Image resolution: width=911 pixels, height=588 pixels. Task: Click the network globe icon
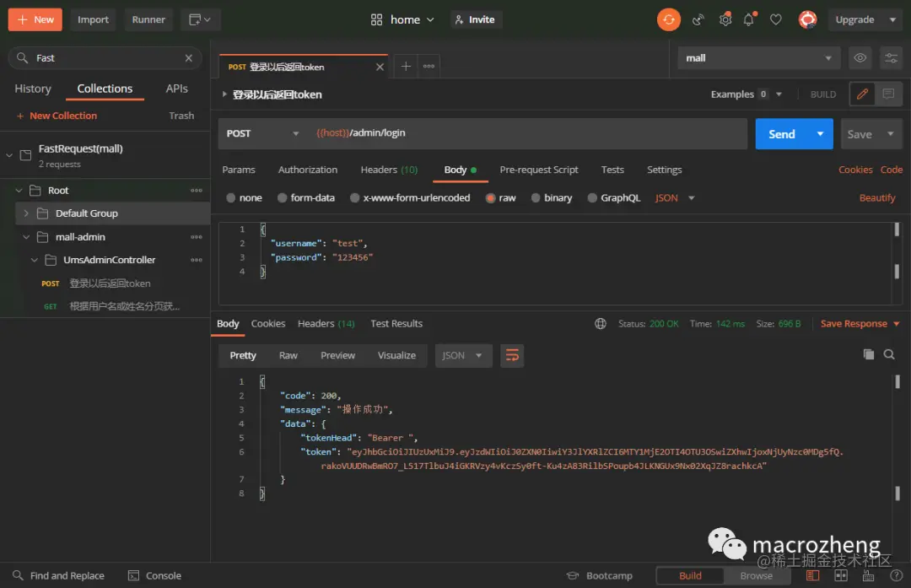click(601, 324)
